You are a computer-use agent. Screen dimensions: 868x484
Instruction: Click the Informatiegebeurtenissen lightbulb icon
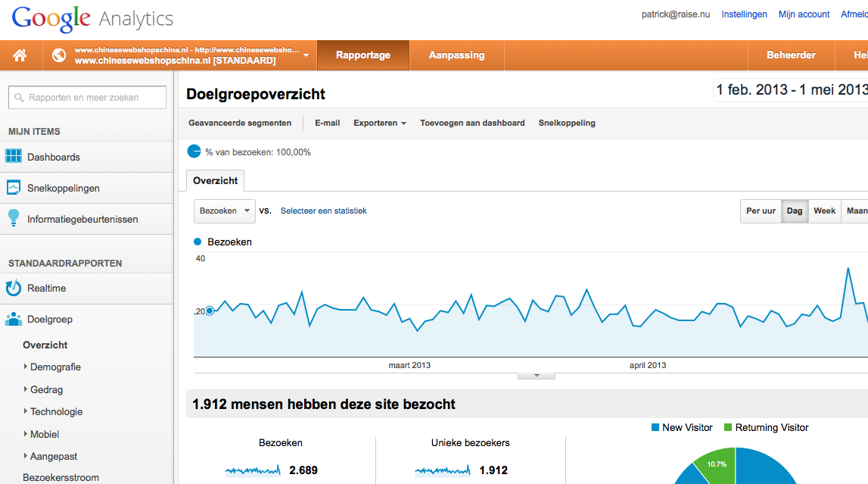pyautogui.click(x=14, y=218)
